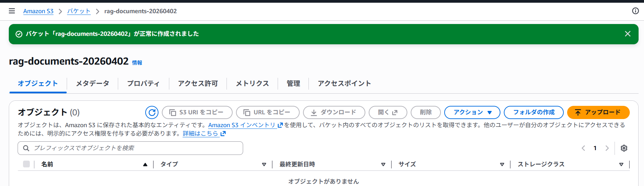644x186 pixels.
Task: Click the サイズ column header
Action: (x=407, y=164)
